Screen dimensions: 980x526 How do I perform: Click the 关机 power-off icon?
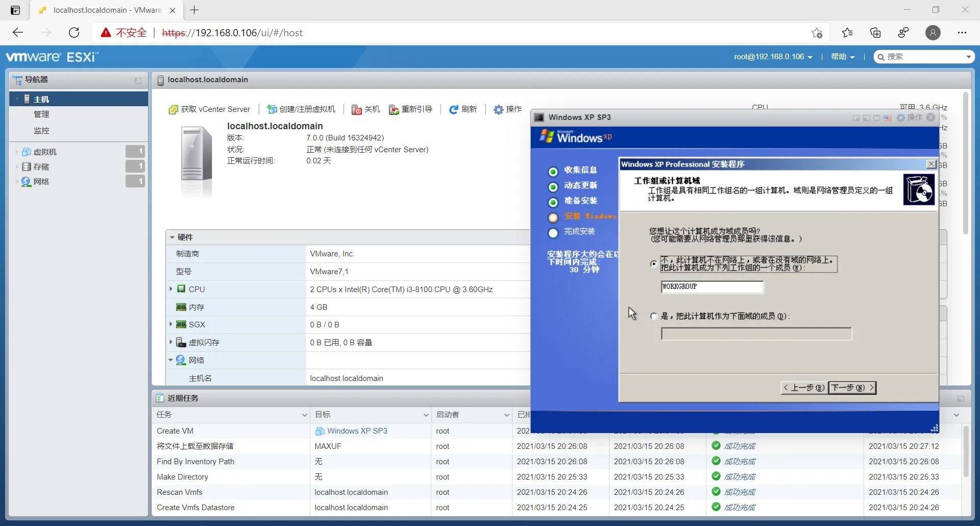[x=357, y=109]
